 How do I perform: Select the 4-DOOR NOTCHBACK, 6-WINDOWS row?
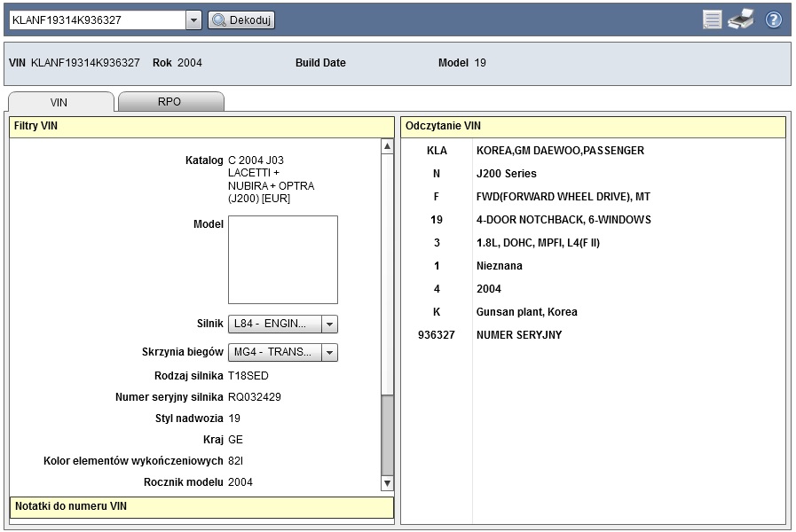[x=564, y=220]
